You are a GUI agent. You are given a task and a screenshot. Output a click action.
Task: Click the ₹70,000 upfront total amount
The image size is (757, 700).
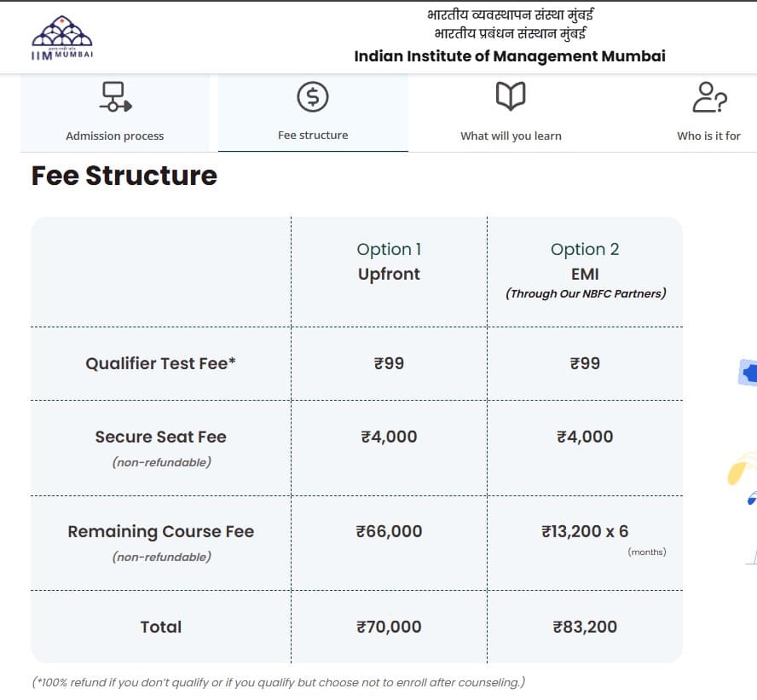point(389,627)
